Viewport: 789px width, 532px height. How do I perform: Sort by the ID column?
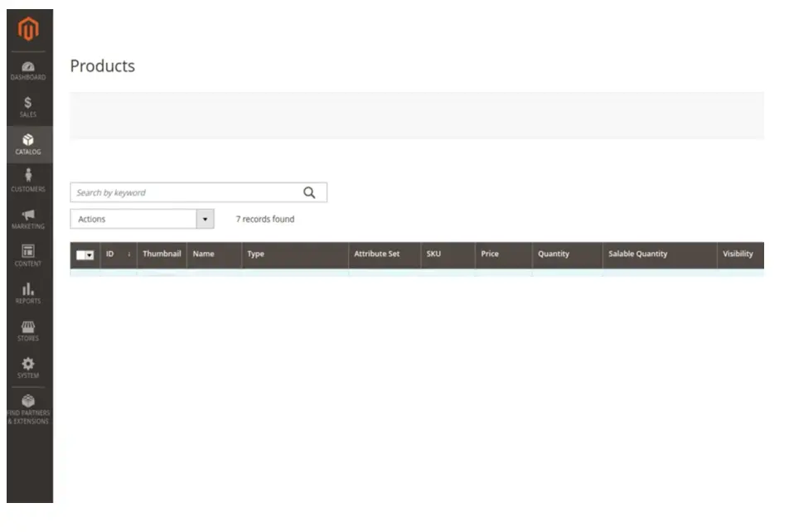point(119,254)
